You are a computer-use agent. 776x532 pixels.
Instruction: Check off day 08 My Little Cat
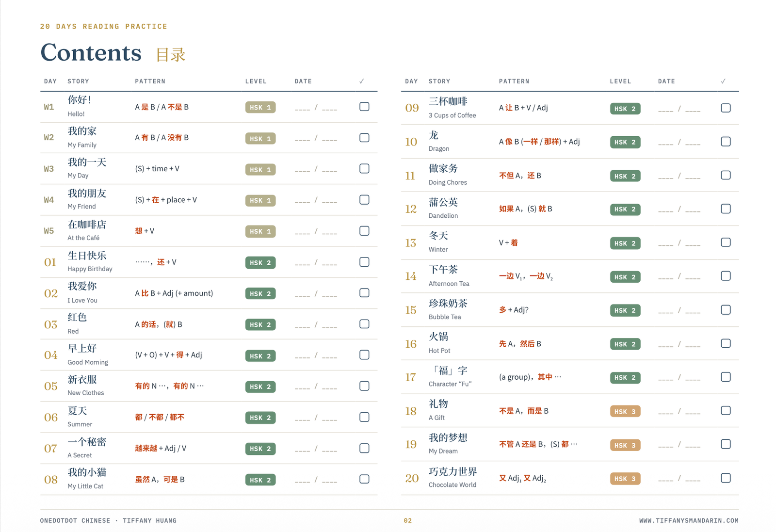pos(364,479)
